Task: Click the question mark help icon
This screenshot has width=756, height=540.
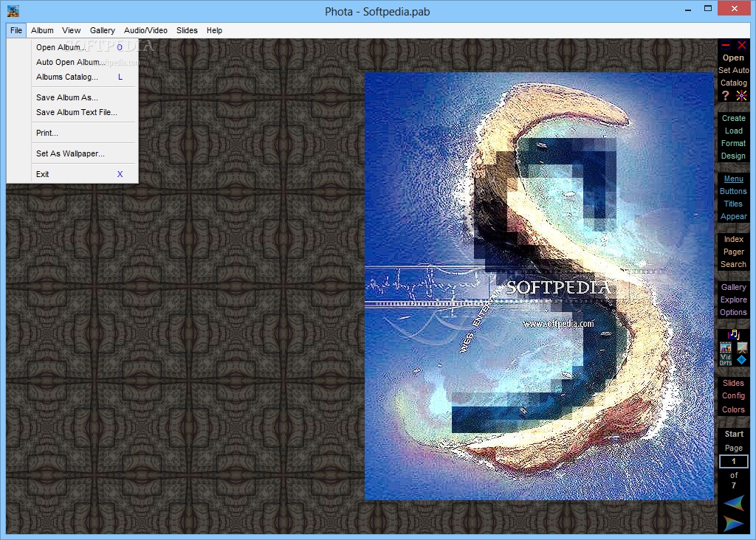Action: click(x=725, y=95)
